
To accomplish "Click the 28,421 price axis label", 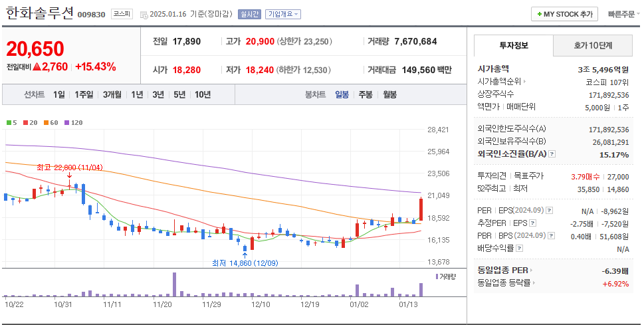I will 438,130.
